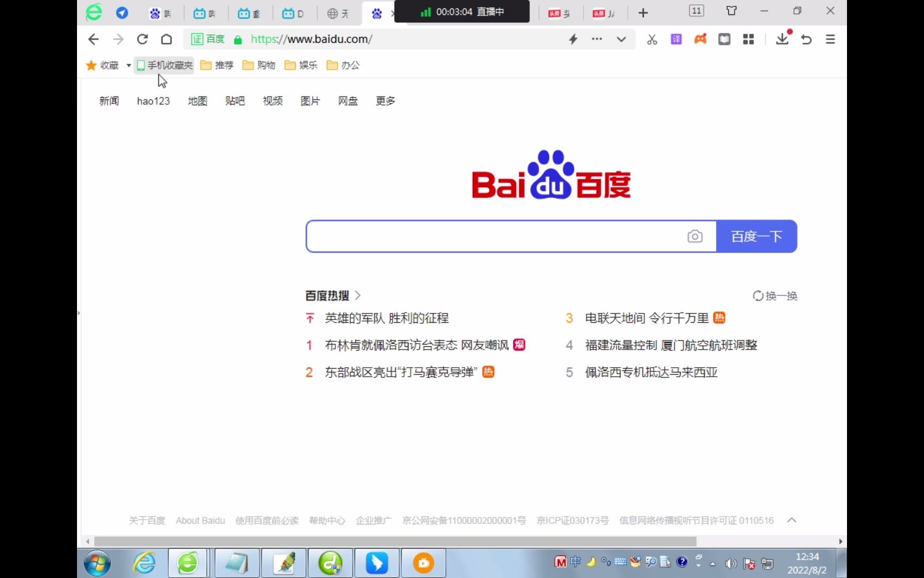Switch to the second red Toutiao tab
This screenshot has width=924, height=578.
(604, 13)
